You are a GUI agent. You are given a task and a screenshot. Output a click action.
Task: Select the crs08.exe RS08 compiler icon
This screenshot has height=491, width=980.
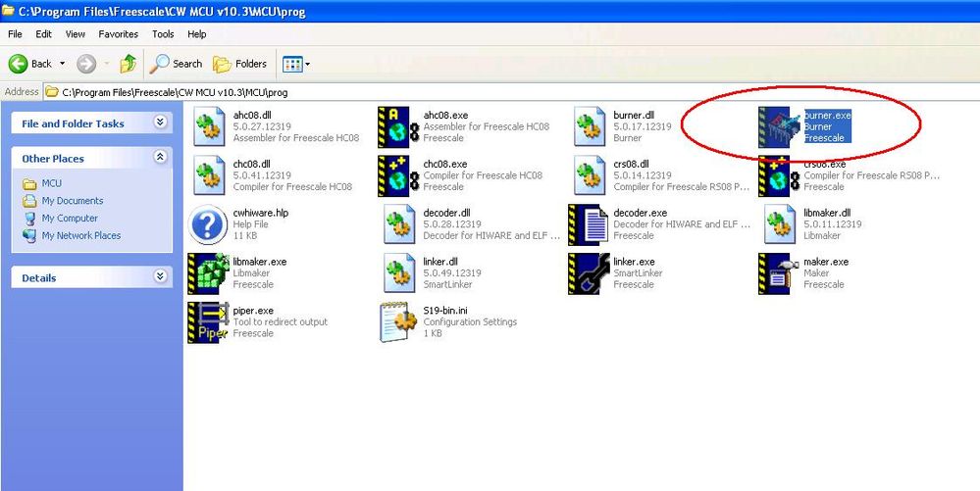click(779, 175)
